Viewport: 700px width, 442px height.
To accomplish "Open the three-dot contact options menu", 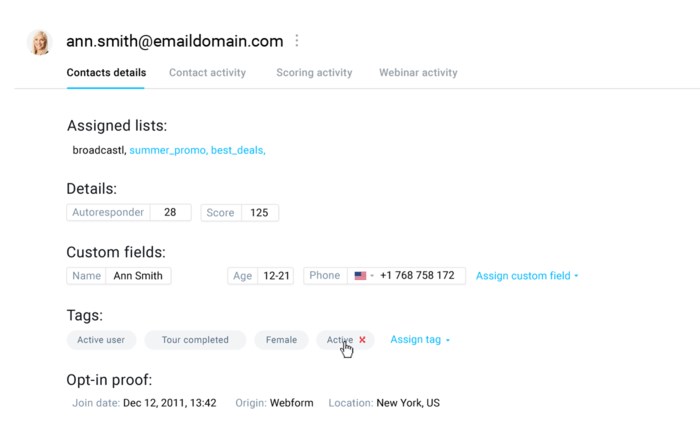I will tap(296, 41).
